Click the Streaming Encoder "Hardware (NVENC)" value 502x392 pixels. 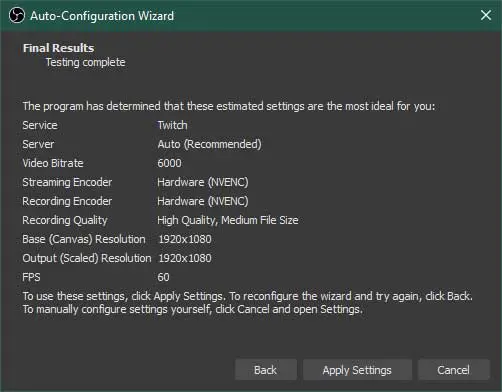203,182
